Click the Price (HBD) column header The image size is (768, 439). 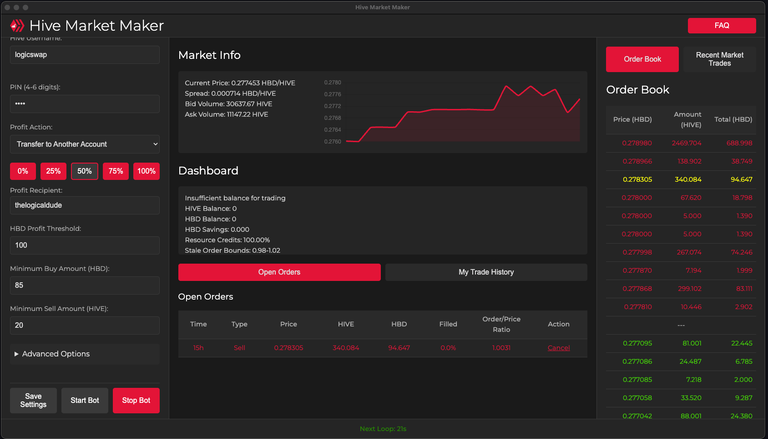click(x=632, y=120)
